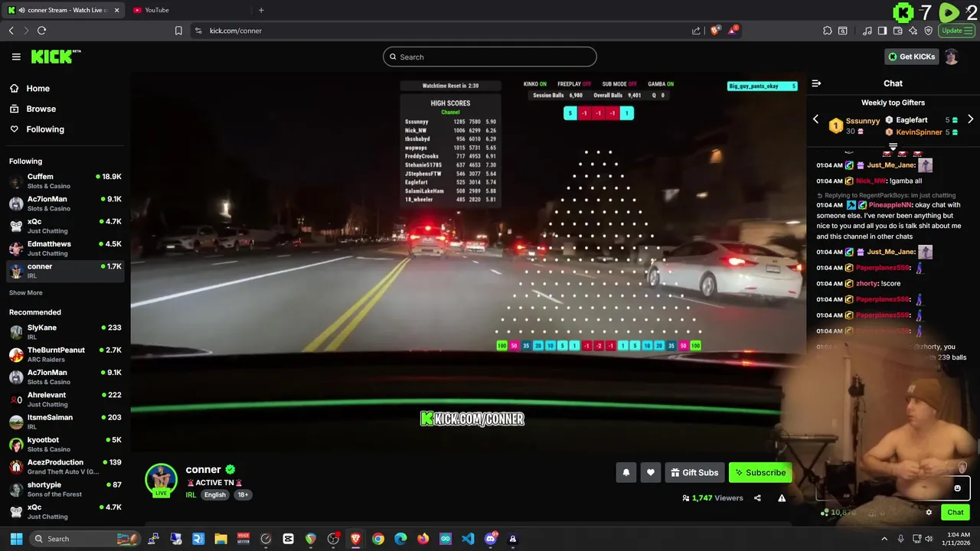Click the IRL category link
This screenshot has height=551, width=980.
coord(191,495)
